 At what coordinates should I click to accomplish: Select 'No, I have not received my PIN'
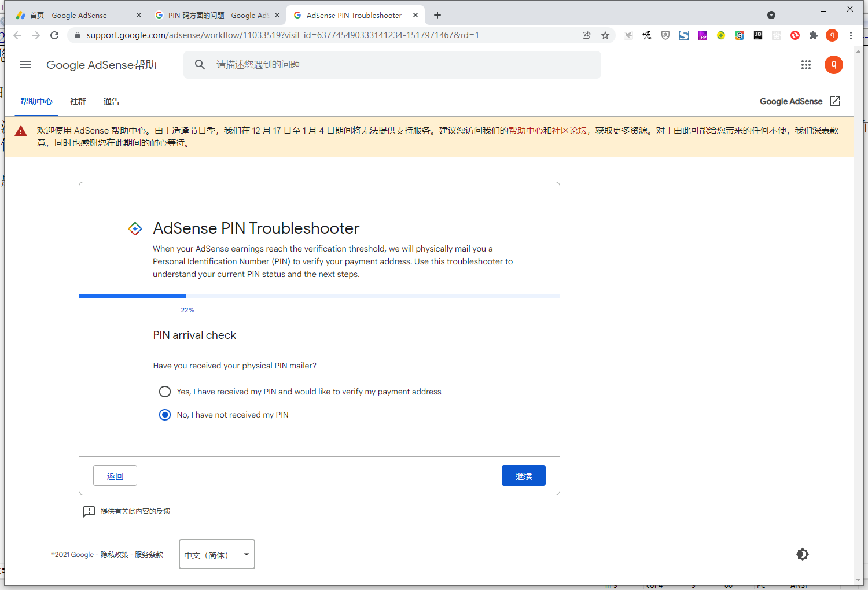pos(165,415)
